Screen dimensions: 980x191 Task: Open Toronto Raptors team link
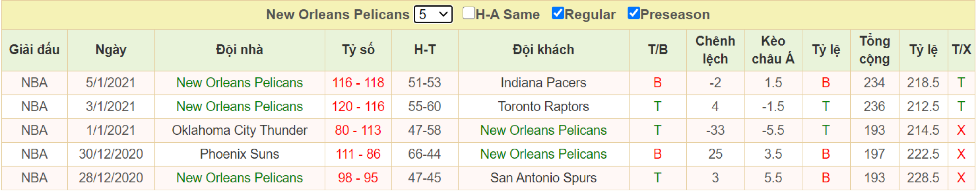(x=544, y=107)
